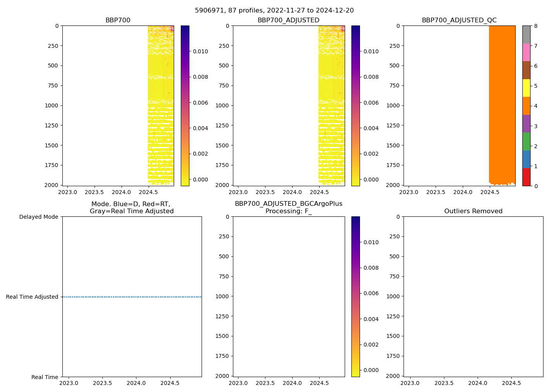Pick the yellow segment of QC colorbar
This screenshot has width=549, height=392.
(x=526, y=88)
